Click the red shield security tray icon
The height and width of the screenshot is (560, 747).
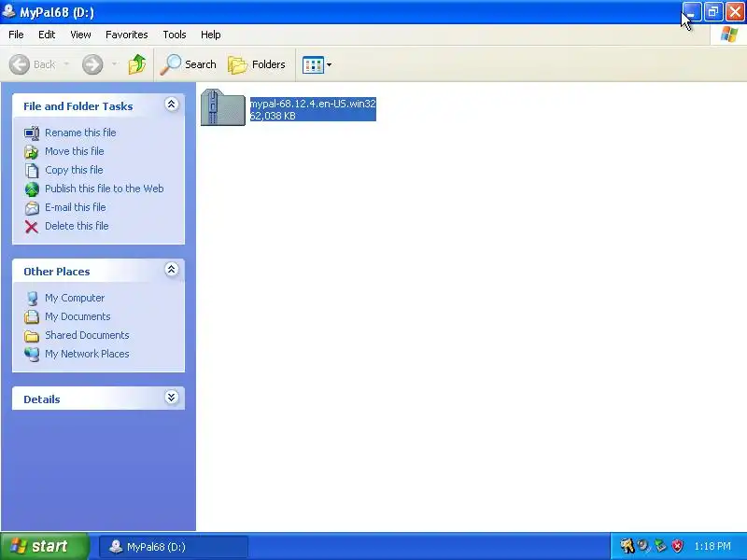point(678,546)
